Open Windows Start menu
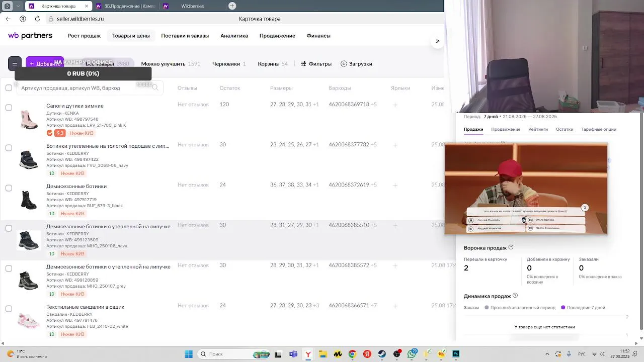The image size is (644, 362). 189,354
